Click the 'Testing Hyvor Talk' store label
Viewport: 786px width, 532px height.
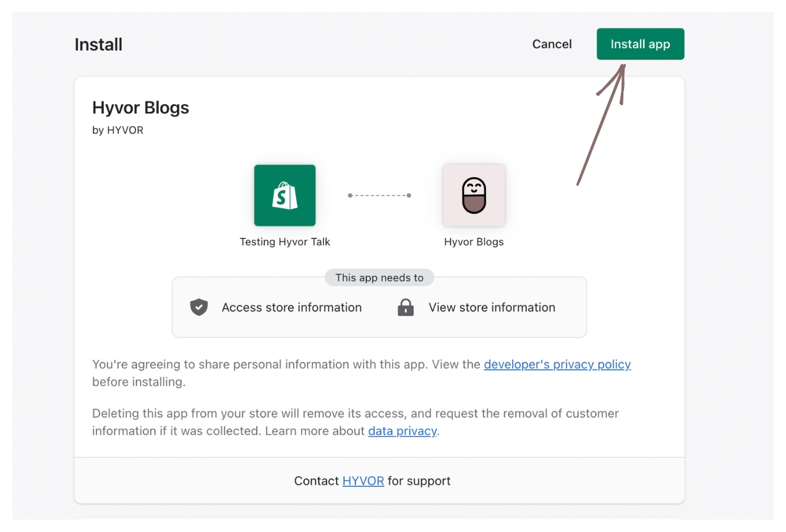coord(285,242)
